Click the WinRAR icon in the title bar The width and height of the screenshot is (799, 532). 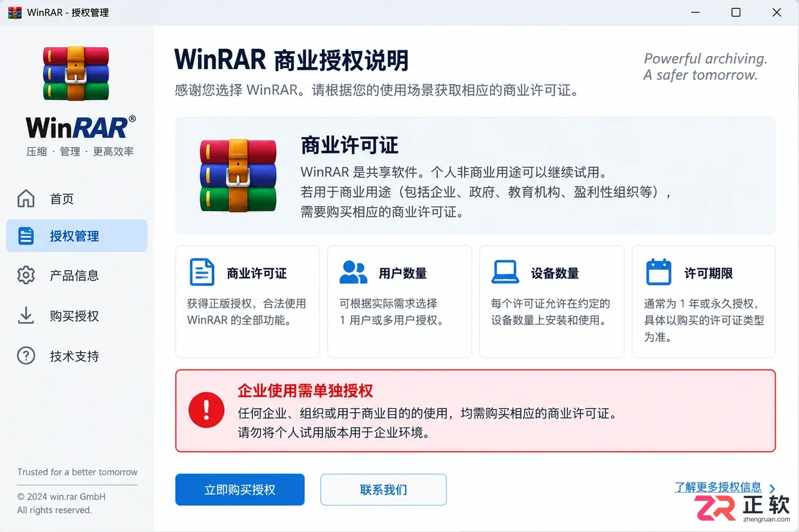14,12
